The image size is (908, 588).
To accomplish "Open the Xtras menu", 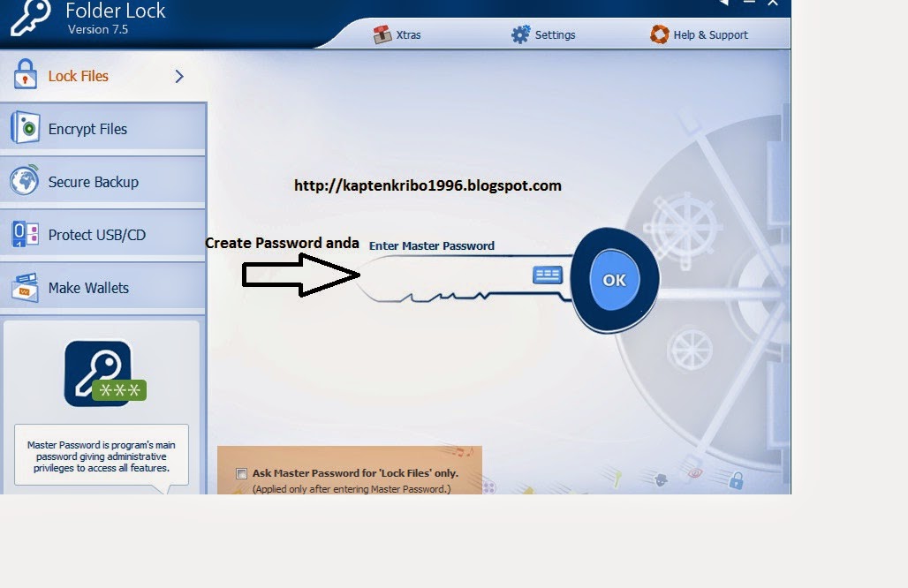I will [397, 34].
